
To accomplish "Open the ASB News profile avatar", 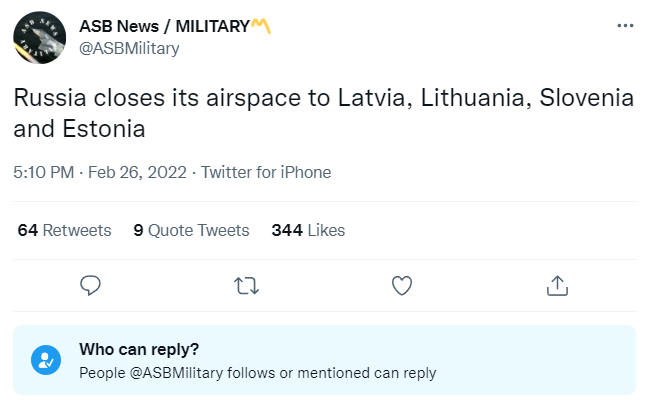I will tap(39, 37).
